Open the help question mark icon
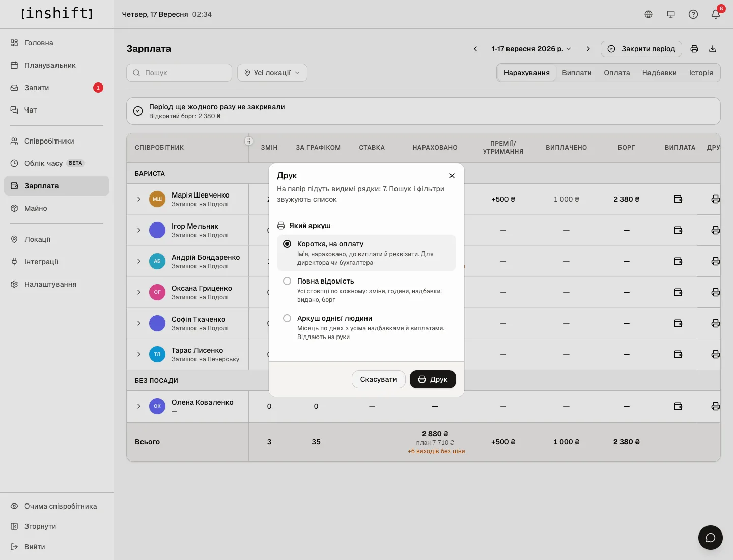Viewport: 733px width, 560px height. point(693,14)
